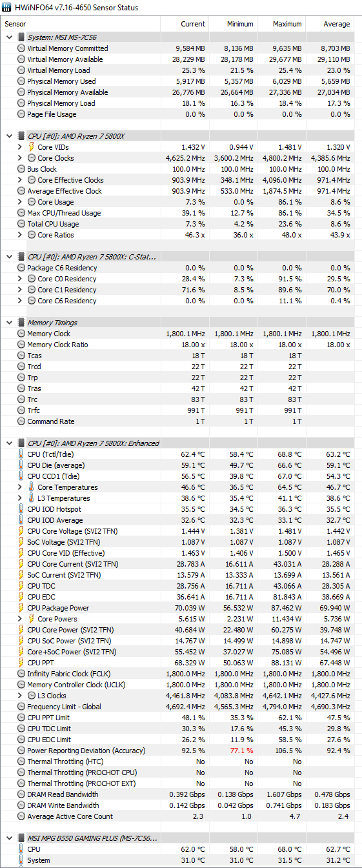Expand the Core Temperatures row

click(x=20, y=487)
